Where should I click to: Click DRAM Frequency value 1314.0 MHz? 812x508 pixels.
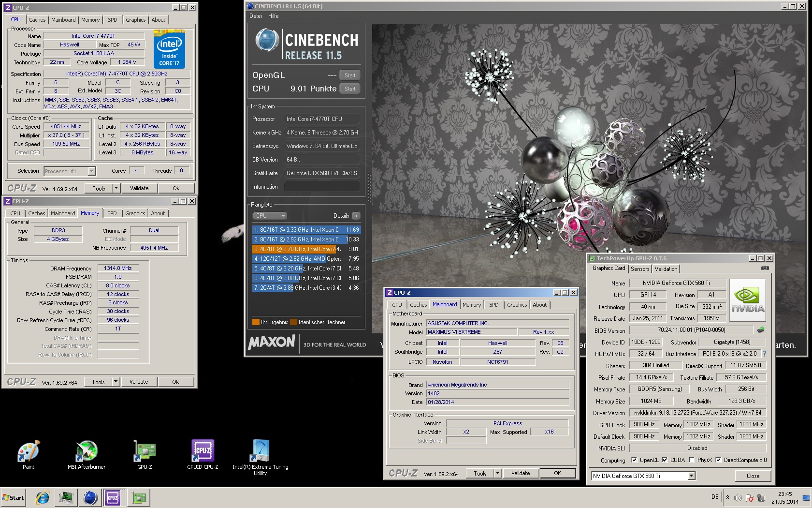(118, 268)
